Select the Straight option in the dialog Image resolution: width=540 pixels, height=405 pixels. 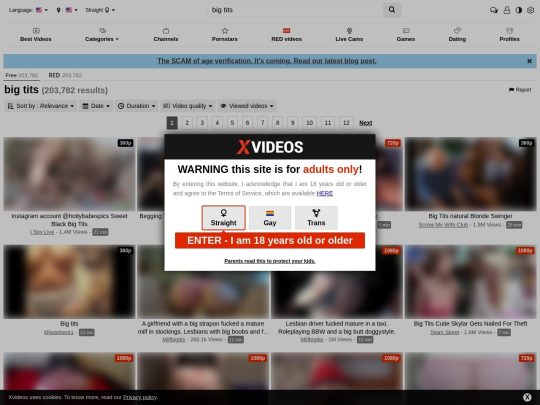click(224, 218)
